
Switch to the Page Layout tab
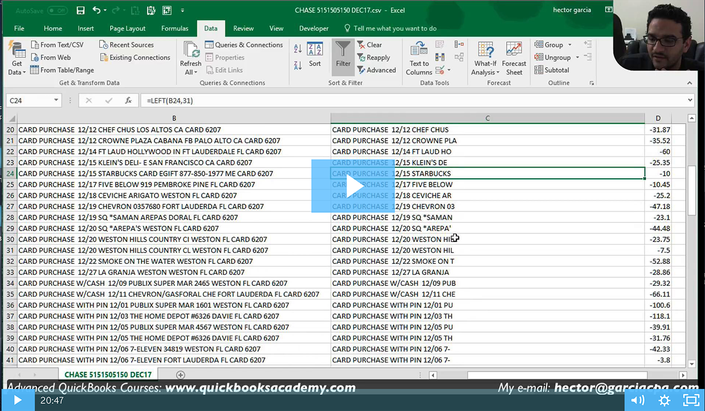coord(127,28)
